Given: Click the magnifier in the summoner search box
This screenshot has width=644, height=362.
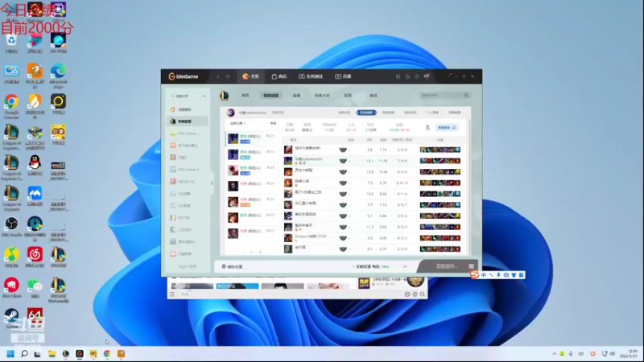Looking at the screenshot, I should coord(466,95).
